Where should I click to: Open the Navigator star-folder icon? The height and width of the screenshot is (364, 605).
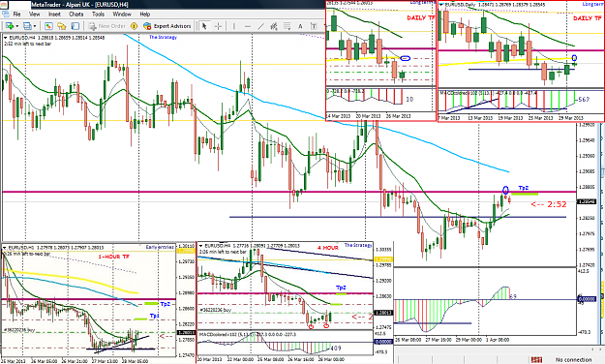point(62,26)
